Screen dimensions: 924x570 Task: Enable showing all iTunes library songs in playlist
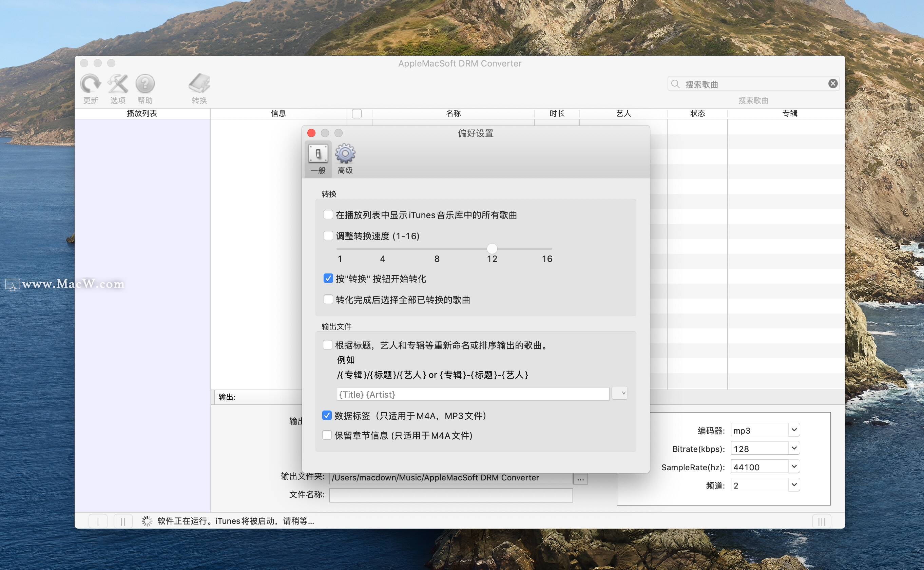(328, 214)
